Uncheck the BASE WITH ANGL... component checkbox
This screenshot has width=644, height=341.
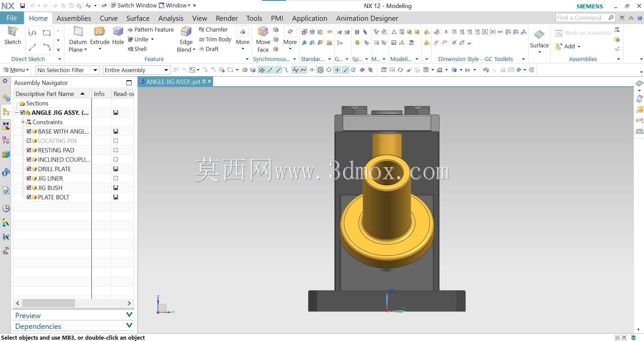(29, 131)
